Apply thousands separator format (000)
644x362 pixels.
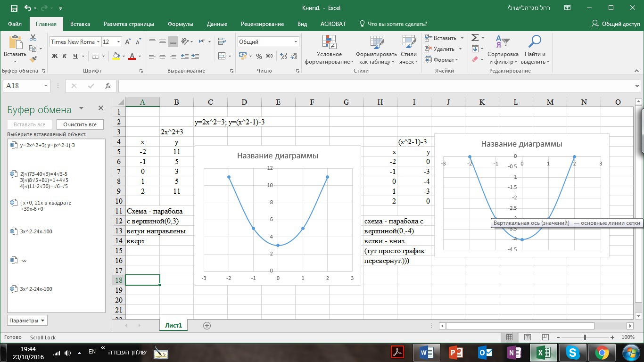pyautogui.click(x=269, y=56)
